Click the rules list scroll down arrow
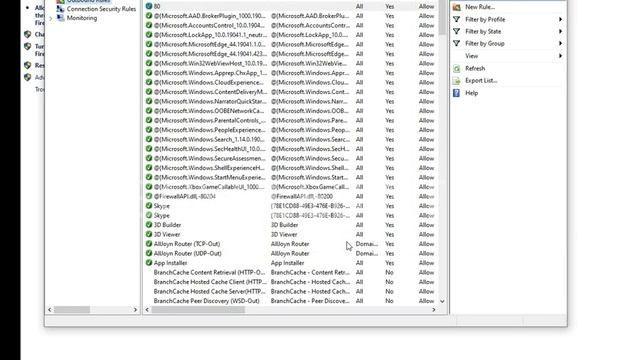 442,301
